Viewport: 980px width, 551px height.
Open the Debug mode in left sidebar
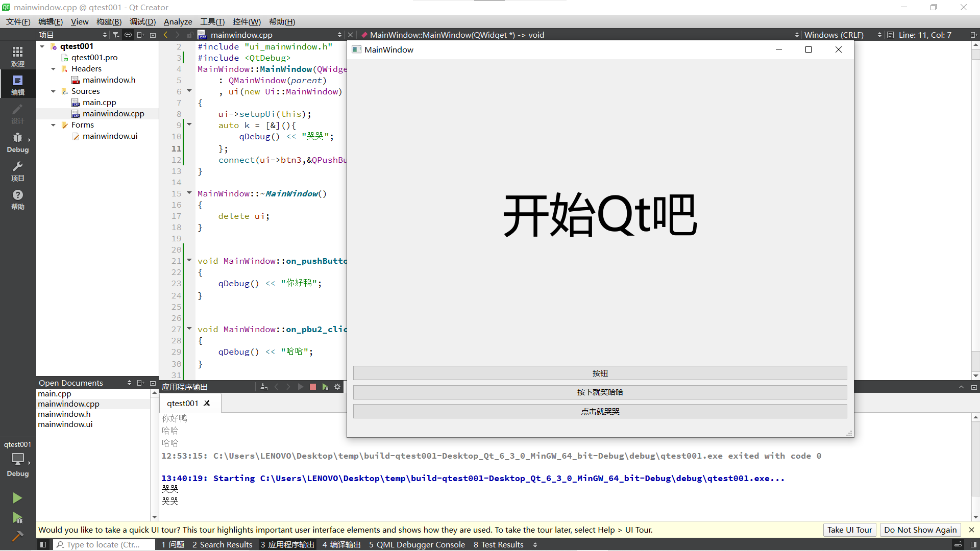point(17,142)
